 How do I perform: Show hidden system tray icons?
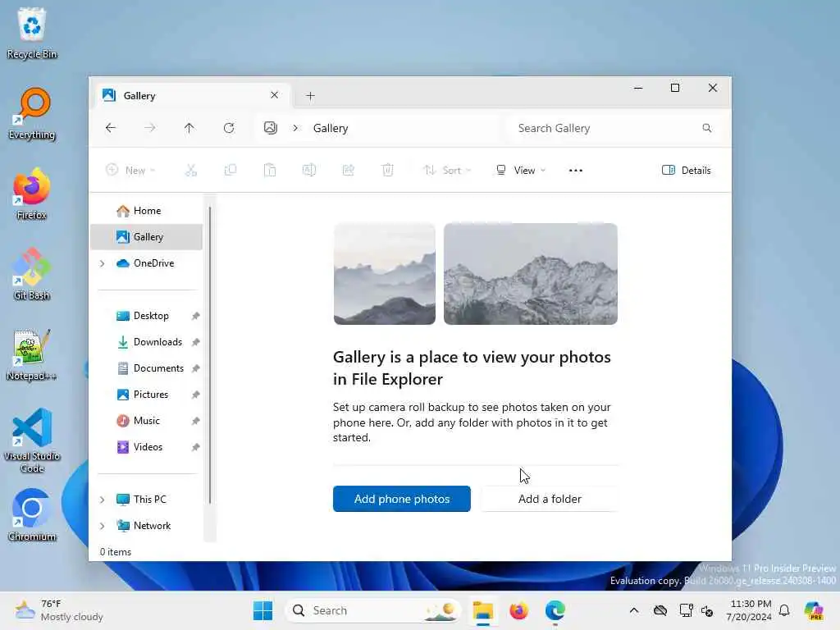[x=634, y=610]
